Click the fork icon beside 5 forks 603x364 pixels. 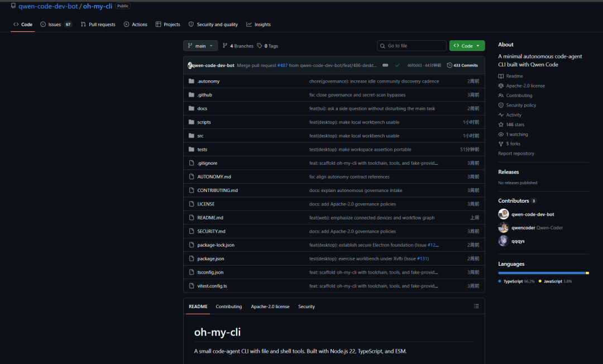[x=501, y=143]
